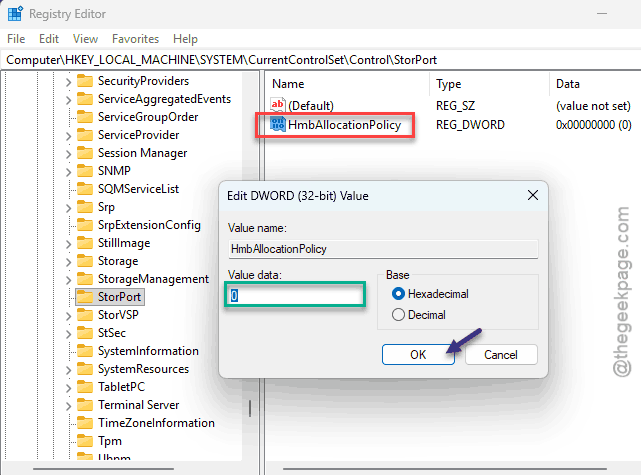
Task: Expand the SystemResources key
Action: (68, 370)
